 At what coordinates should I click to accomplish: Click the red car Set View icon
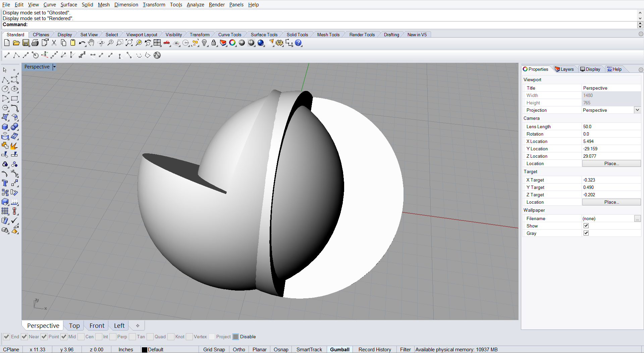167,43
